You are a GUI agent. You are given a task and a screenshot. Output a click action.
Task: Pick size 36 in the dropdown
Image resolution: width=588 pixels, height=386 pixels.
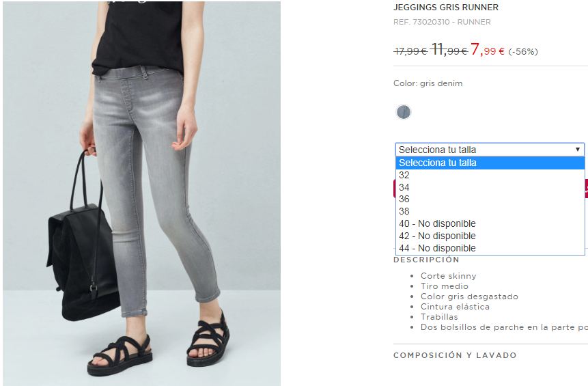pyautogui.click(x=490, y=199)
